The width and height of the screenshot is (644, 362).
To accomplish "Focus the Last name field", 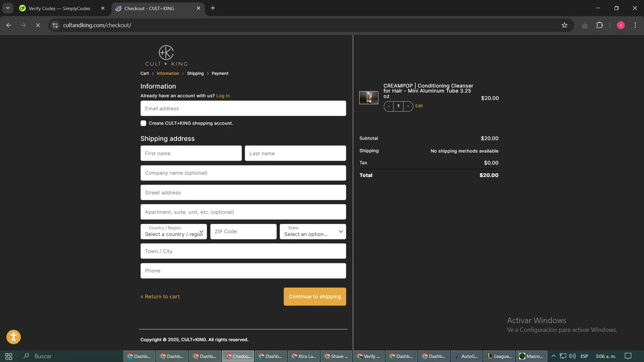I will pos(295,153).
